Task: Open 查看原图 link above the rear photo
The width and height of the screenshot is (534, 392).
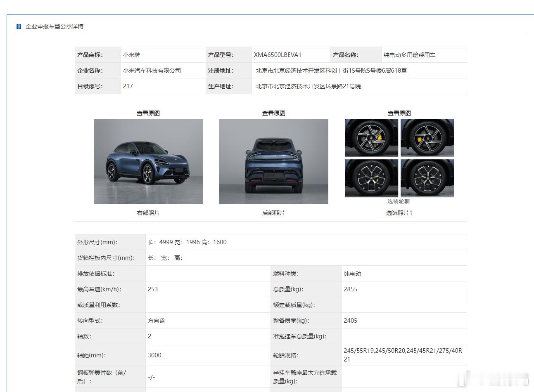Action: 274,113
